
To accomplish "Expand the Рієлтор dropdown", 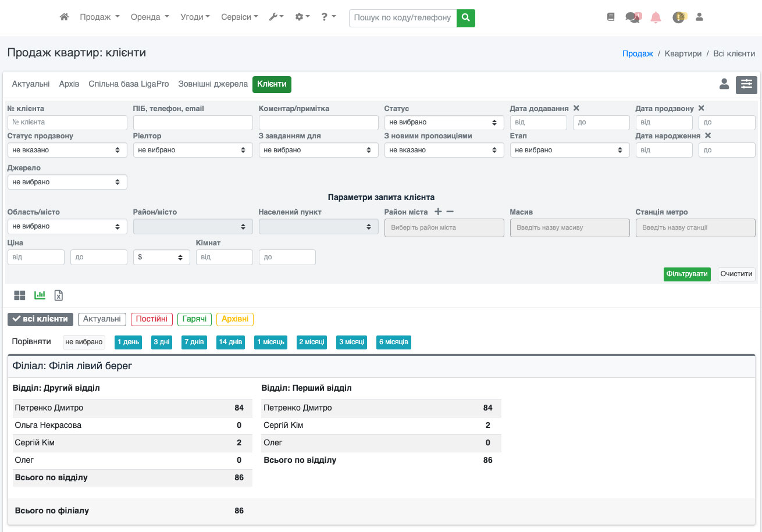I will pos(193,150).
